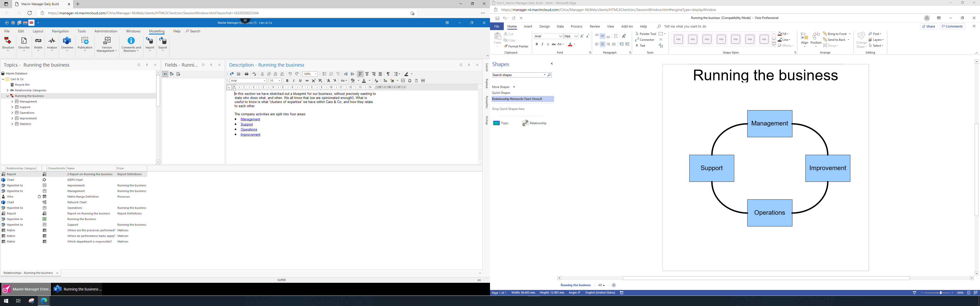The width and height of the screenshot is (980, 306).
Task: Collapse the Running the business tree node
Action: pyautogui.click(x=8, y=96)
